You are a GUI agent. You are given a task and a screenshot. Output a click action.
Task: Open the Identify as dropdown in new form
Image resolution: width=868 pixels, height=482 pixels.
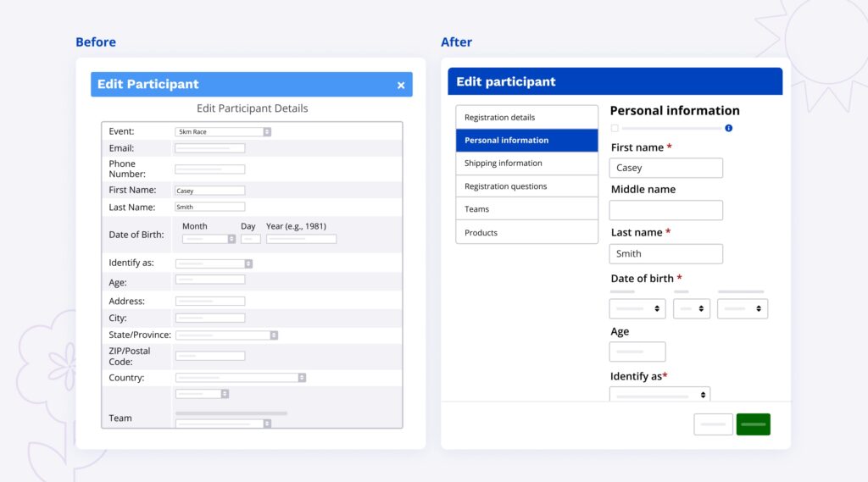tap(659, 395)
